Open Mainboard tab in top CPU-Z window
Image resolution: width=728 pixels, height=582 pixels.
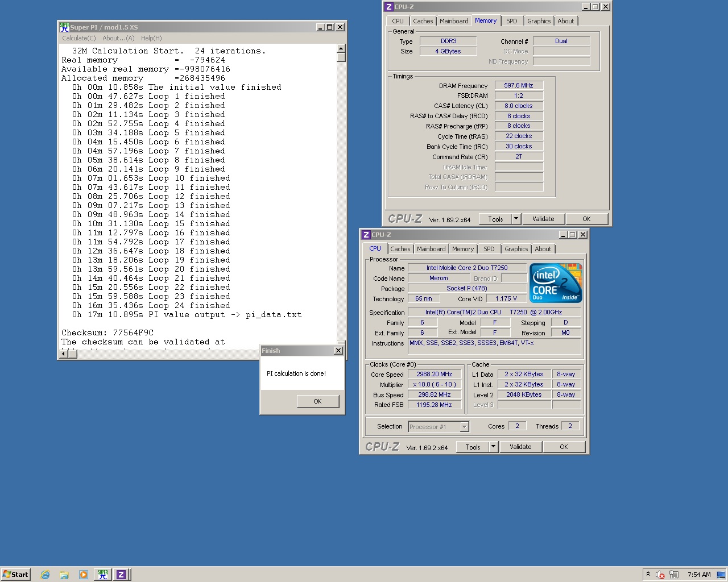[454, 21]
